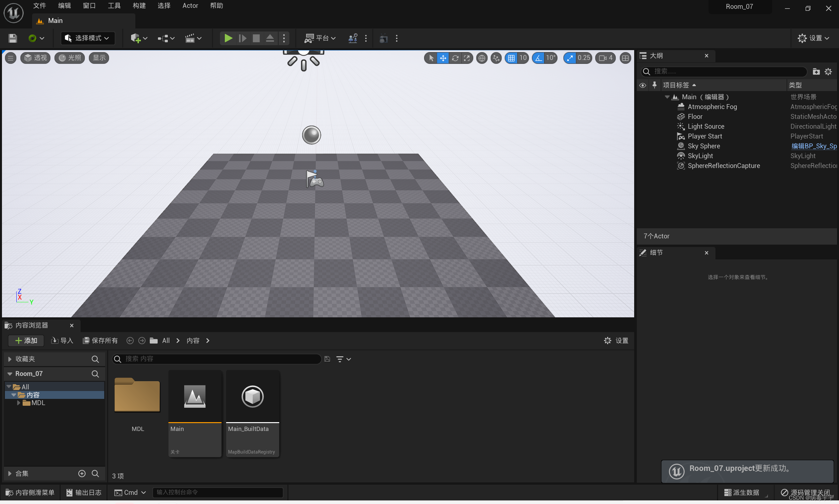Click create new folder icon in outliner
The width and height of the screenshot is (839, 504).
(x=816, y=72)
